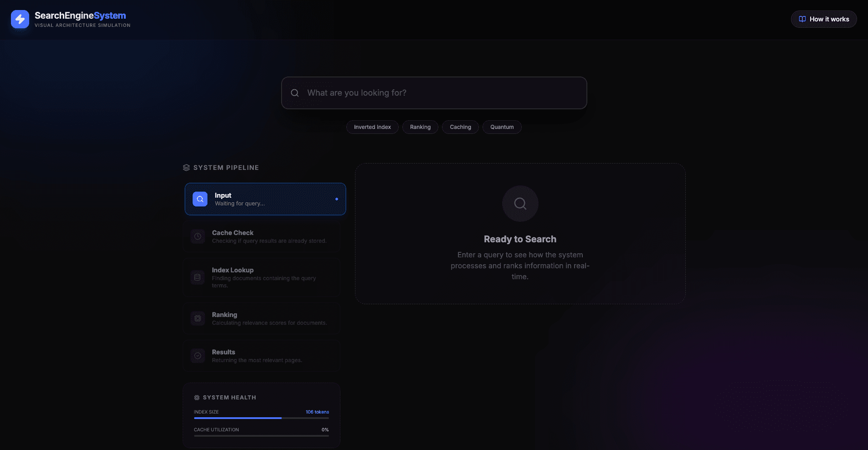
Task: Click the 'Cache Check' stage title
Action: [x=232, y=233]
